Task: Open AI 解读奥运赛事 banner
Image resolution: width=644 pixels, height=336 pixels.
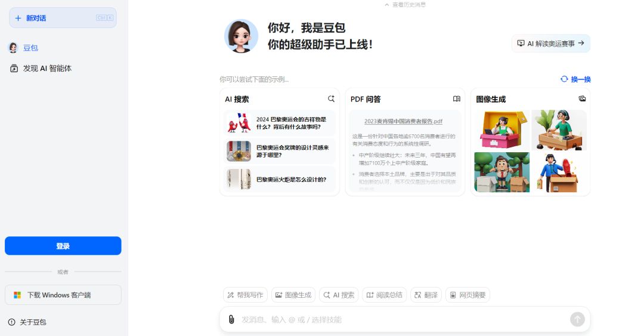Action: click(551, 43)
